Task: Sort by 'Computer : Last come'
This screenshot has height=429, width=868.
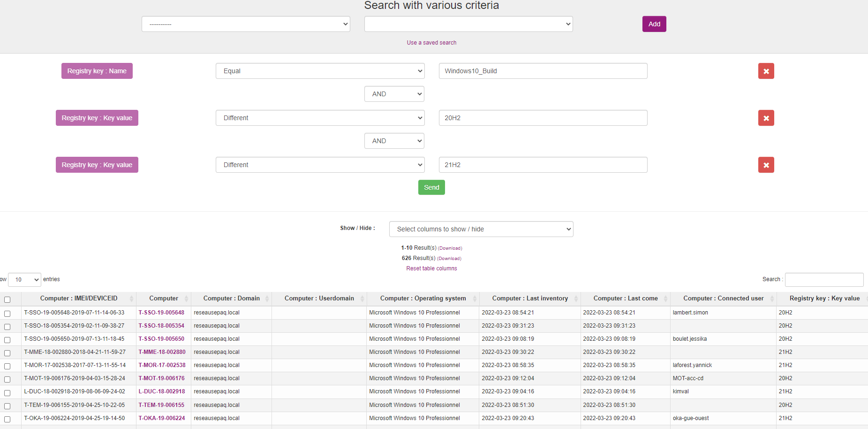Action: click(x=626, y=299)
